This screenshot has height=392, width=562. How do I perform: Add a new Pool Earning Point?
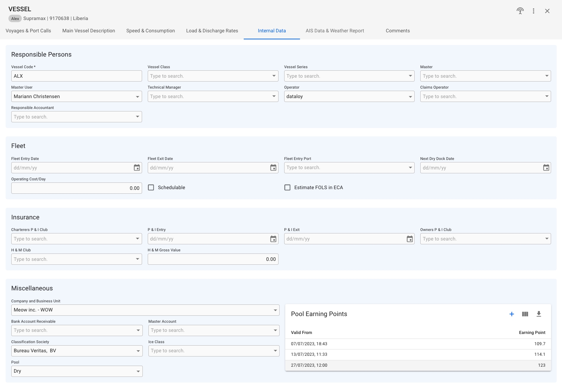coord(512,314)
